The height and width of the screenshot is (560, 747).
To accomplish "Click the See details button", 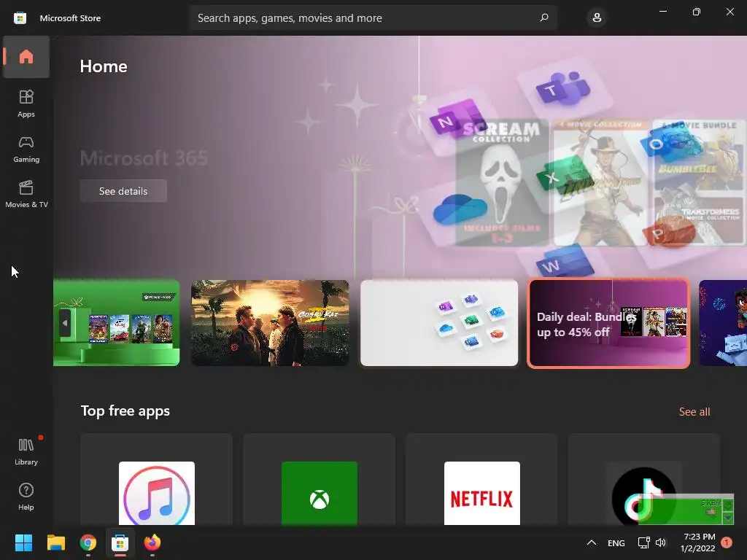I will 123,191.
